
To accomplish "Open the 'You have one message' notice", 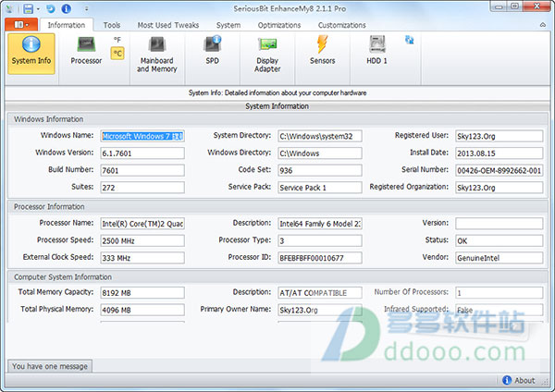I will point(50,366).
